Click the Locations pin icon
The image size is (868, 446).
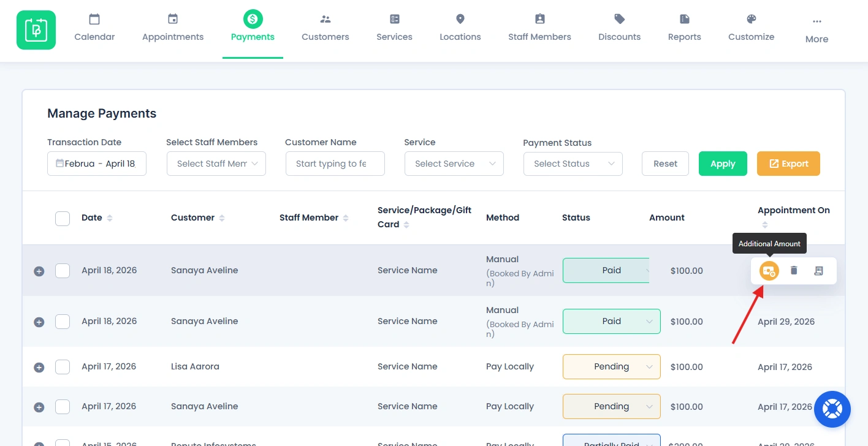[x=460, y=19]
